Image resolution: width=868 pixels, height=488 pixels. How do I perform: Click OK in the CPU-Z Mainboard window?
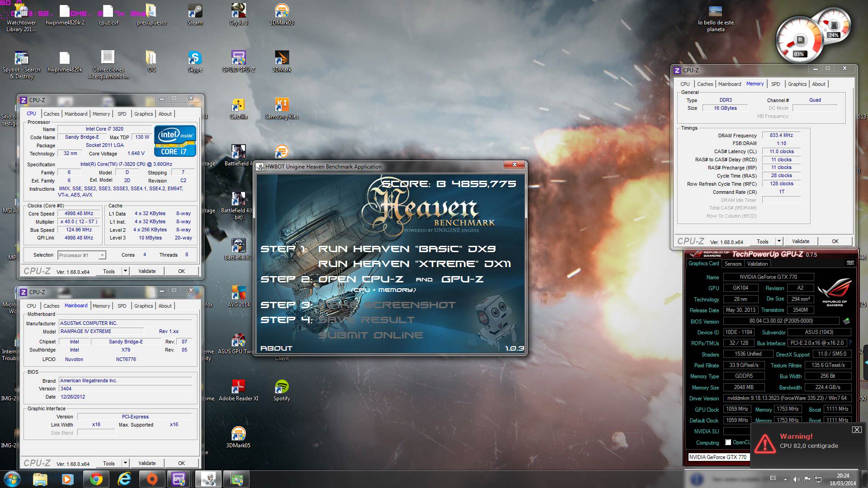[x=181, y=463]
